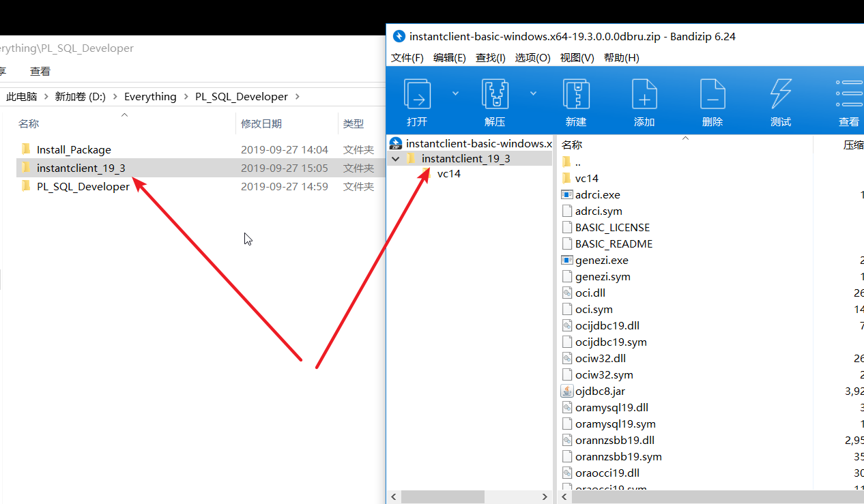Open the dropdown arrow next to 解压
The width and height of the screenshot is (864, 504).
[x=533, y=93]
